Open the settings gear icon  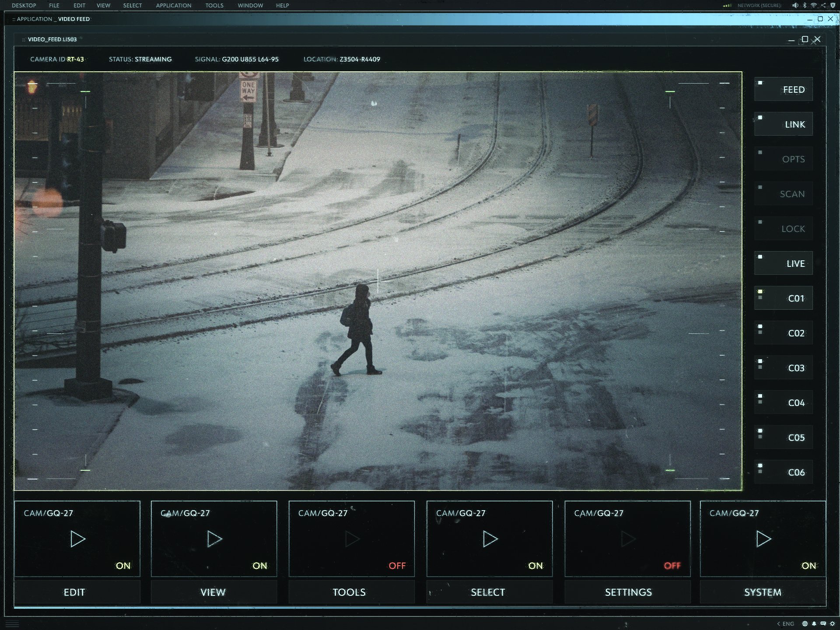point(833,623)
